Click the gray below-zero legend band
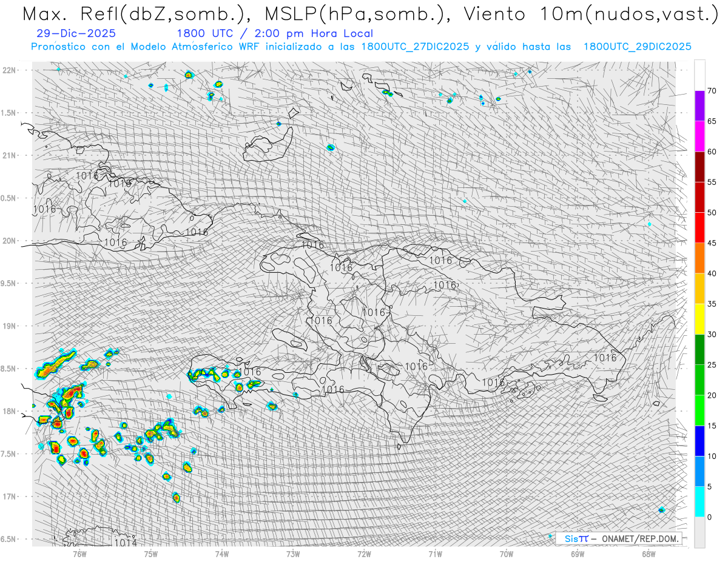Image resolution: width=728 pixels, height=562 pixels. [699, 532]
